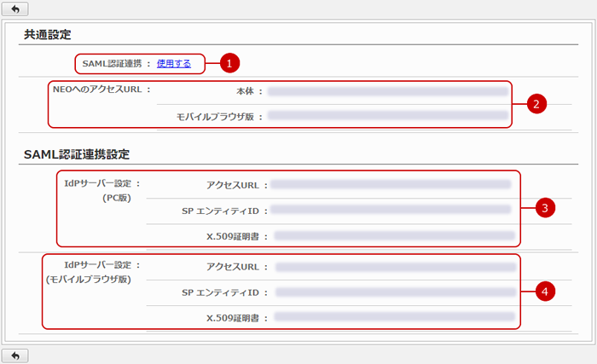Click the PC版 X.509証明書 value
Image resolution: width=597 pixels, height=364 pixels.
[394, 235]
